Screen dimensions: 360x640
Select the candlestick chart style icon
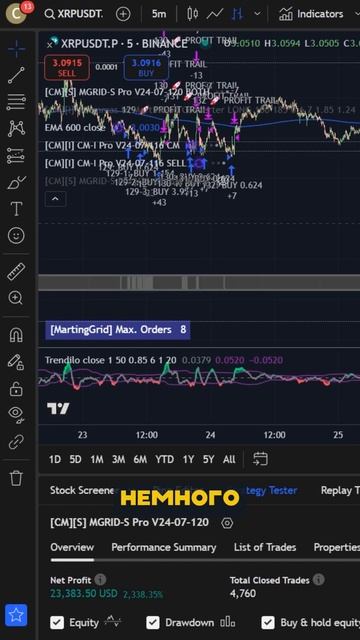click(x=192, y=14)
